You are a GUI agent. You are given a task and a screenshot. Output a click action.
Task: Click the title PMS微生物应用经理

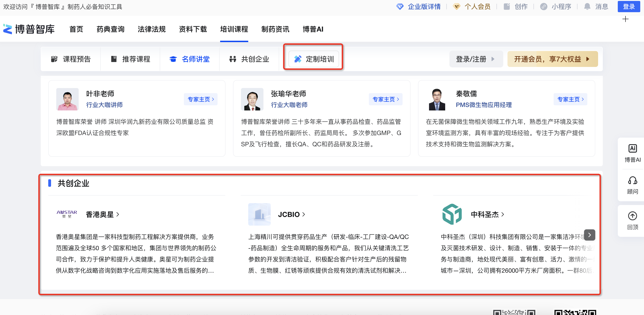click(x=484, y=105)
